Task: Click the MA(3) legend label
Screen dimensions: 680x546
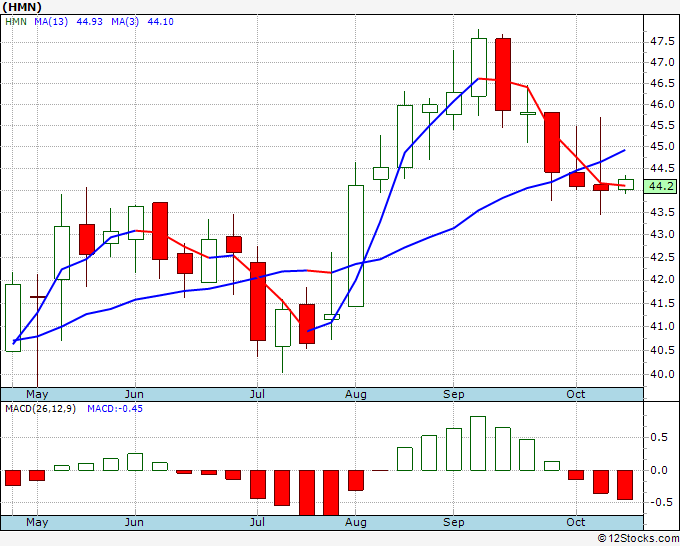Action: (x=125, y=22)
